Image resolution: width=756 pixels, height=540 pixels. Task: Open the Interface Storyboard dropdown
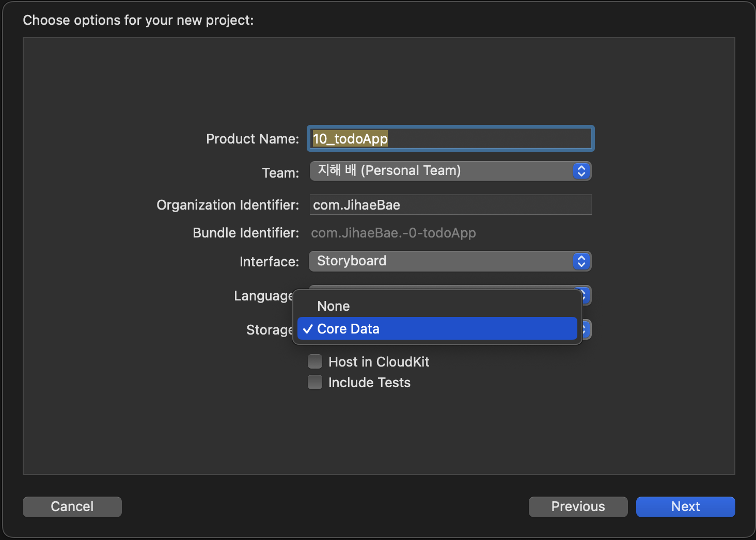pos(450,261)
